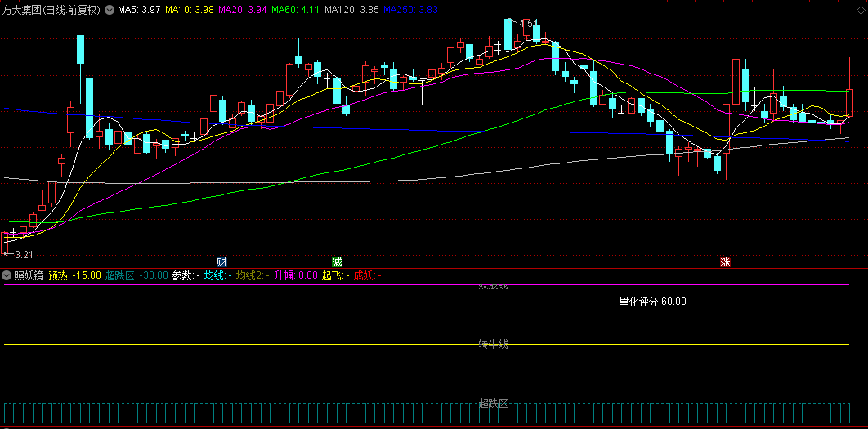Click the 超跌区 label above the bars
The width and height of the screenshot is (868, 429).
pos(493,402)
